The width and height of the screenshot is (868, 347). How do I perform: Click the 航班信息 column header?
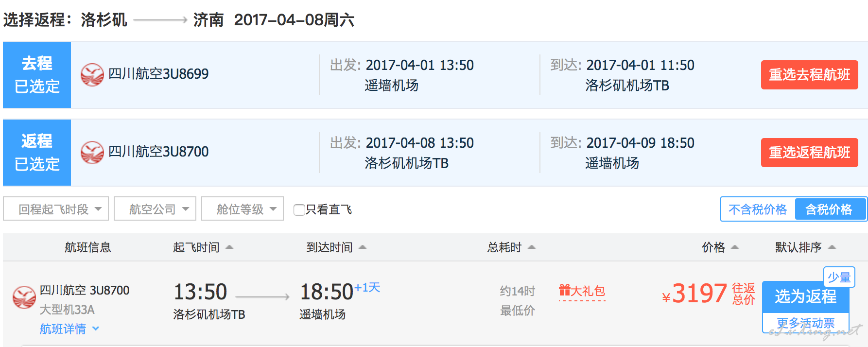[x=88, y=247]
